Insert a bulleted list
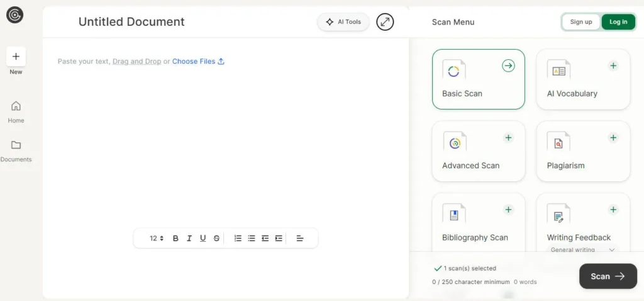 (x=252, y=238)
